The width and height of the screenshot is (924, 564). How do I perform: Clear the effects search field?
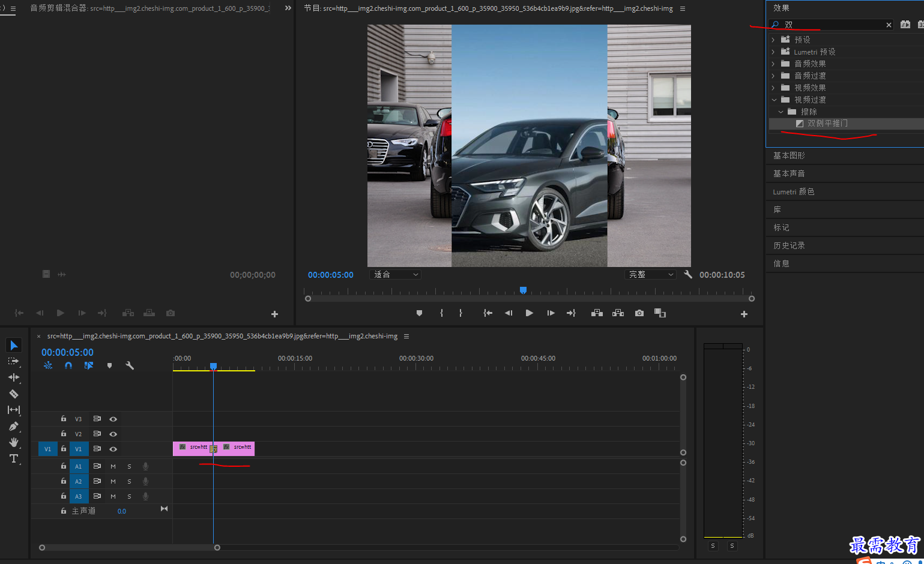click(889, 25)
